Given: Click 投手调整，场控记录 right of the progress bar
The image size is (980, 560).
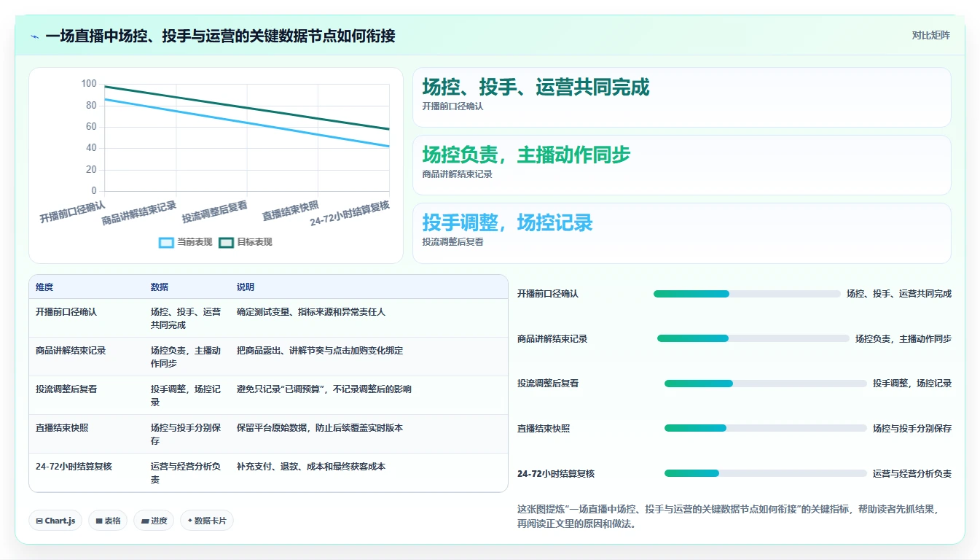Looking at the screenshot, I should click(912, 384).
